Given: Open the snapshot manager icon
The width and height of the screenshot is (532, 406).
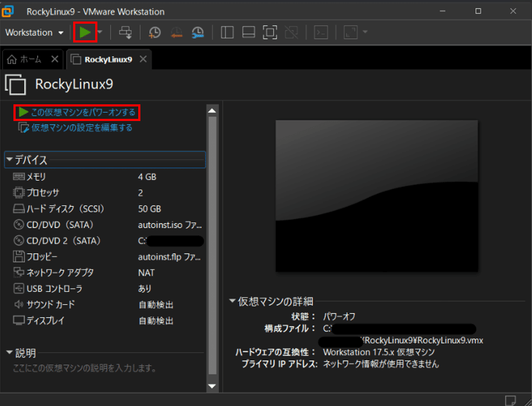Looking at the screenshot, I should point(197,33).
